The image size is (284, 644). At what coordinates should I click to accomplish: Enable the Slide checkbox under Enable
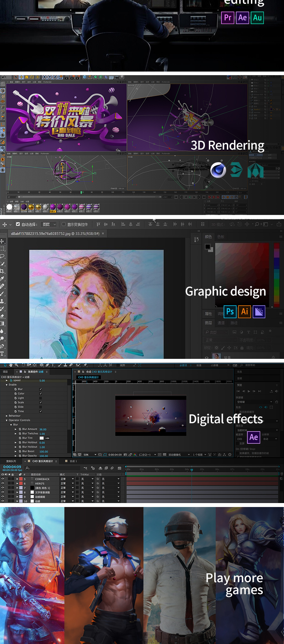point(41,407)
